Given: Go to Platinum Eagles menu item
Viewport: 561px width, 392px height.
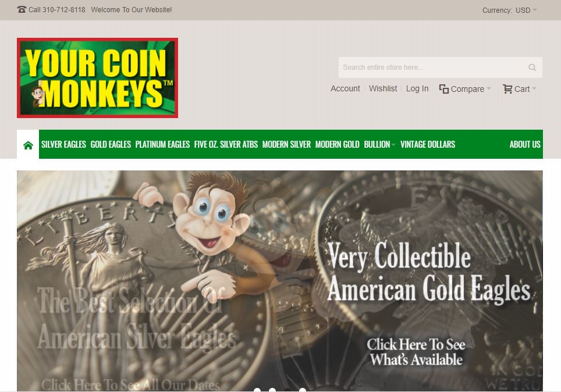Looking at the screenshot, I should tap(162, 144).
